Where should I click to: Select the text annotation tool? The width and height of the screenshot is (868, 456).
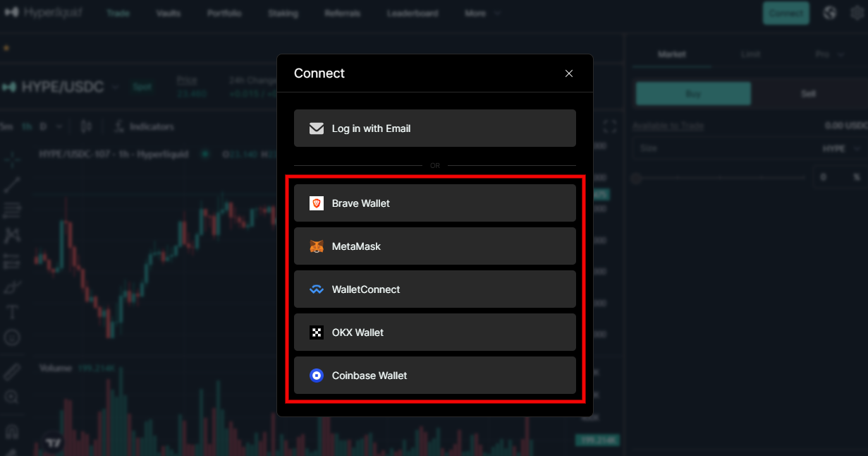(12, 312)
